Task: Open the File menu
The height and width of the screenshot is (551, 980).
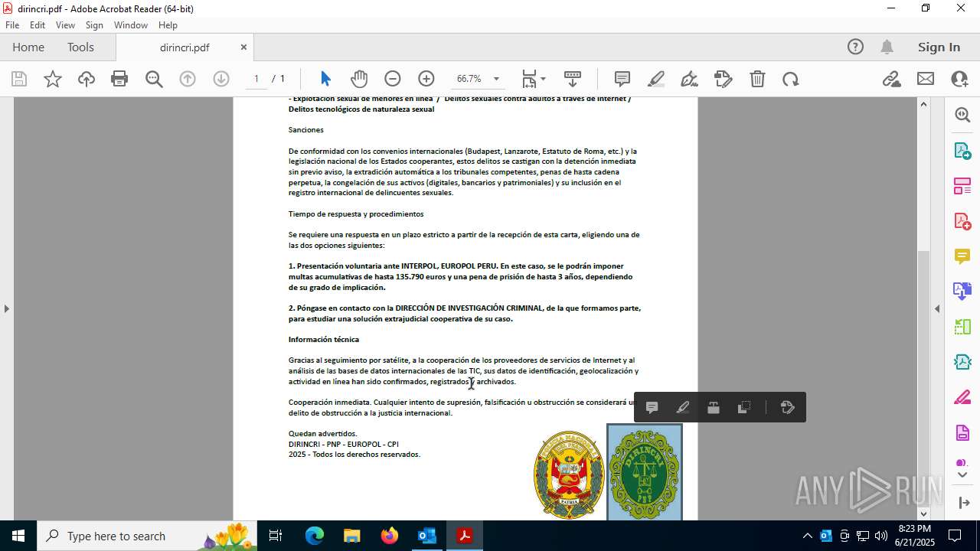Action: [12, 25]
